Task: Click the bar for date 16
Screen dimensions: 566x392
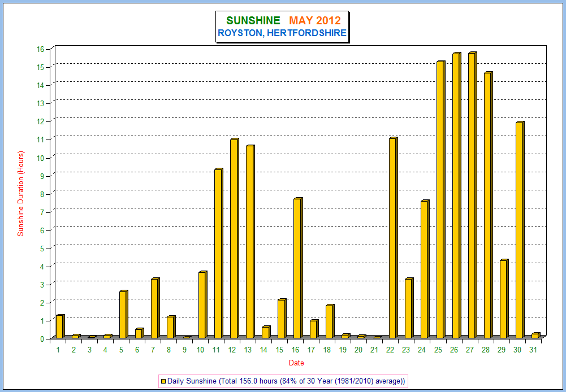Action: click(x=298, y=268)
